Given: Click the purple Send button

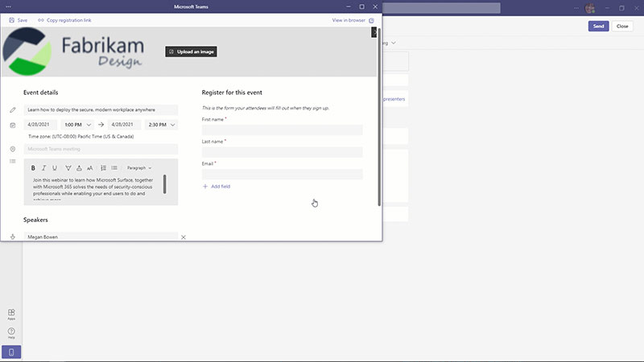Looking at the screenshot, I should pyautogui.click(x=597, y=26).
